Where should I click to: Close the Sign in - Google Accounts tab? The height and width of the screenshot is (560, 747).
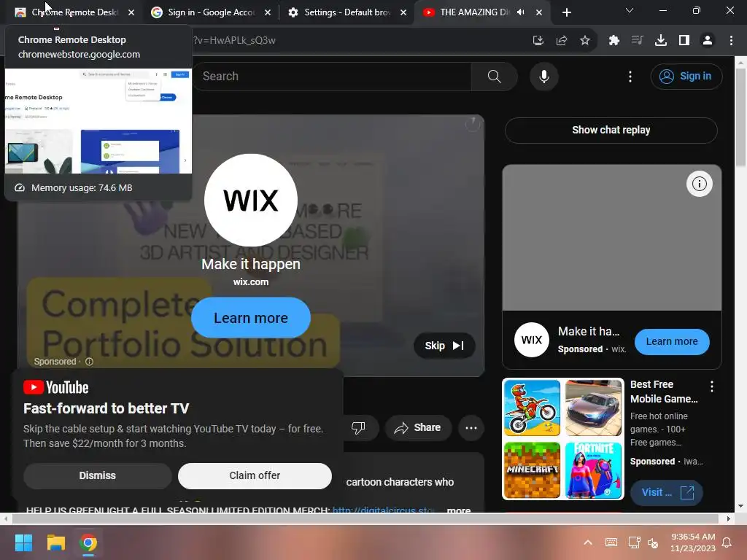[268, 12]
